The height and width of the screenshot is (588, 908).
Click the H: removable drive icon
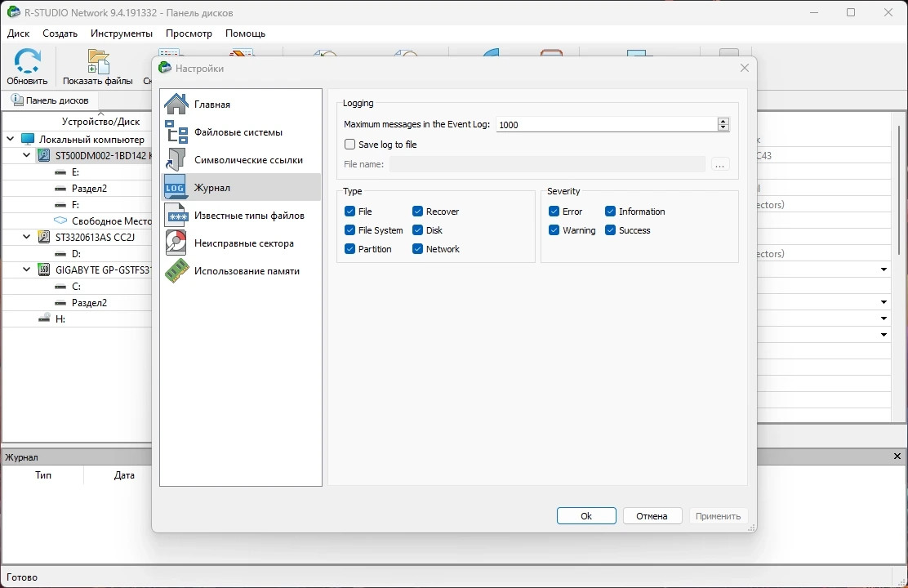pyautogui.click(x=44, y=318)
